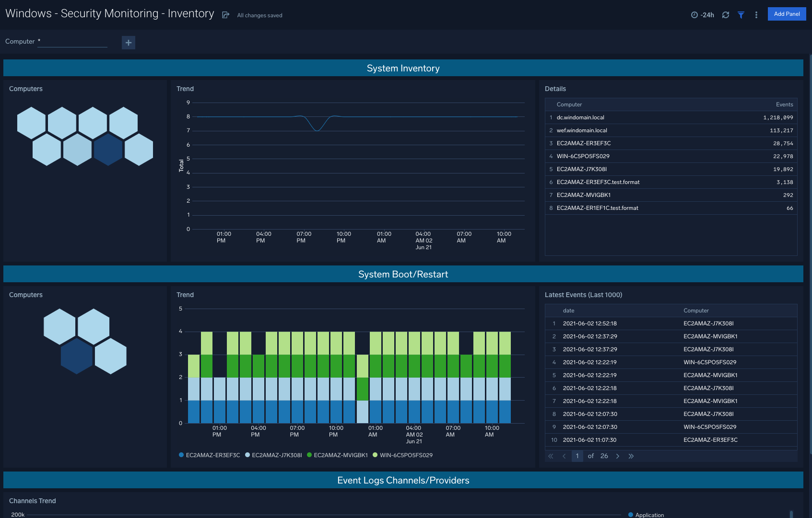Select dc.windomain.local in the Details table
The image size is (812, 518).
pos(580,117)
